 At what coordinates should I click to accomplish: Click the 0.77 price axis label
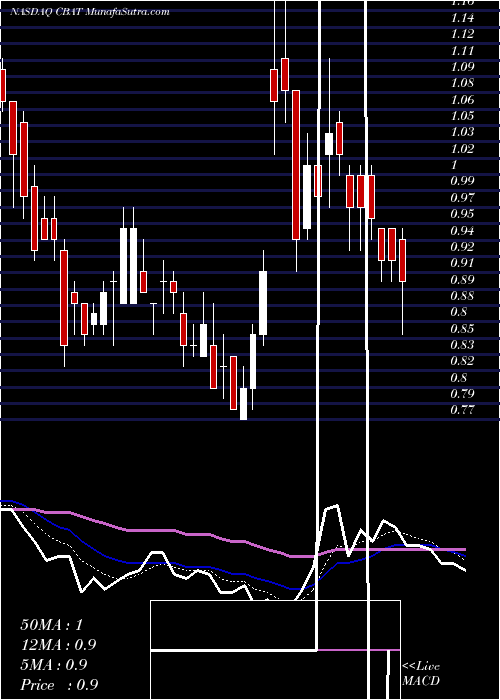pos(462,410)
